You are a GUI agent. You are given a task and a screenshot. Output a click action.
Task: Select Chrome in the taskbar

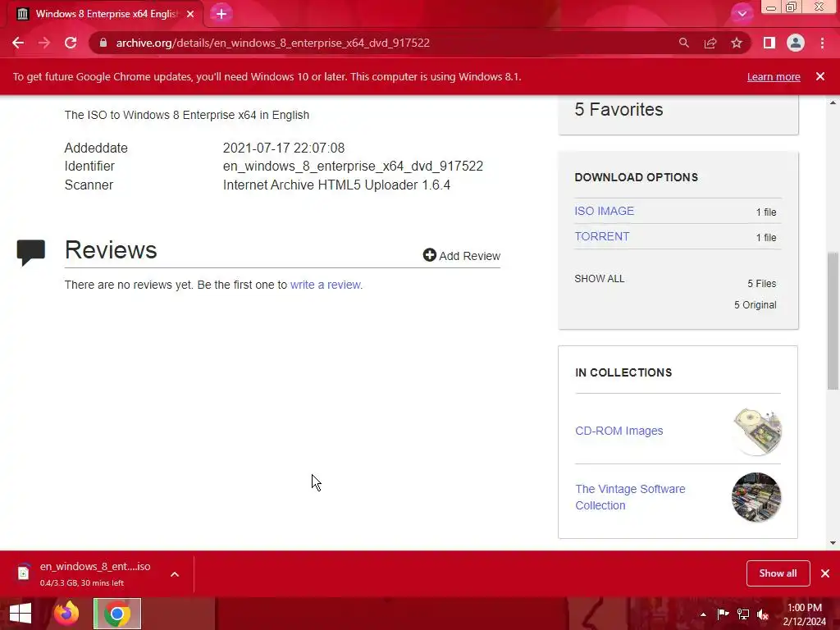117,614
